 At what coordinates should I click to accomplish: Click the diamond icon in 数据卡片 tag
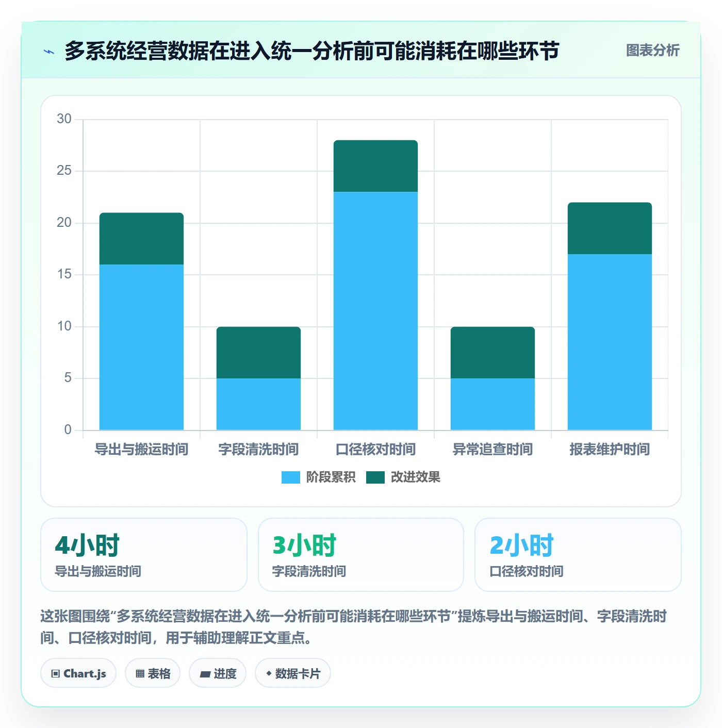[269, 673]
